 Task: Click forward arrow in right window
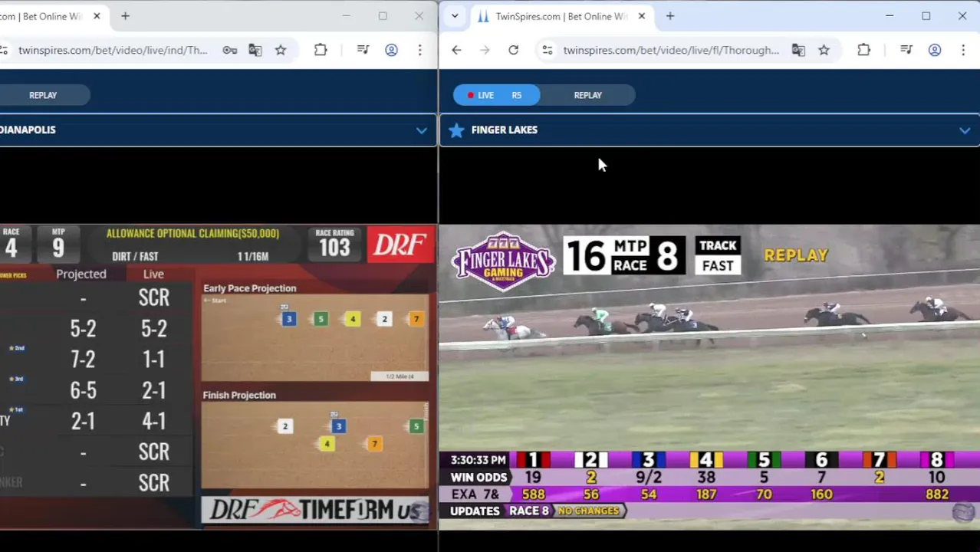[x=485, y=50]
